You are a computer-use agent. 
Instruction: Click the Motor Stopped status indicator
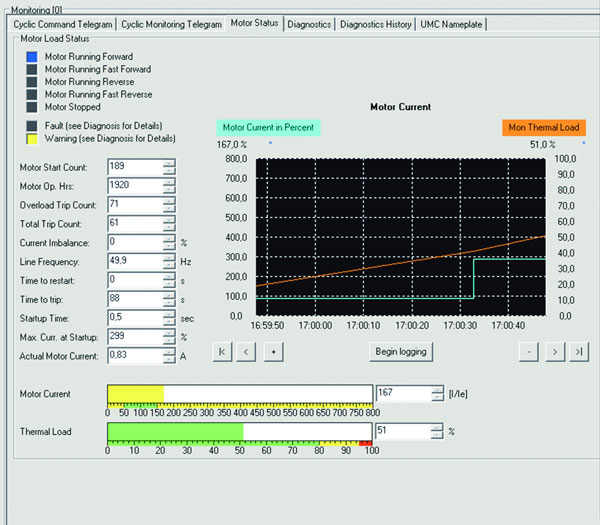tap(33, 106)
